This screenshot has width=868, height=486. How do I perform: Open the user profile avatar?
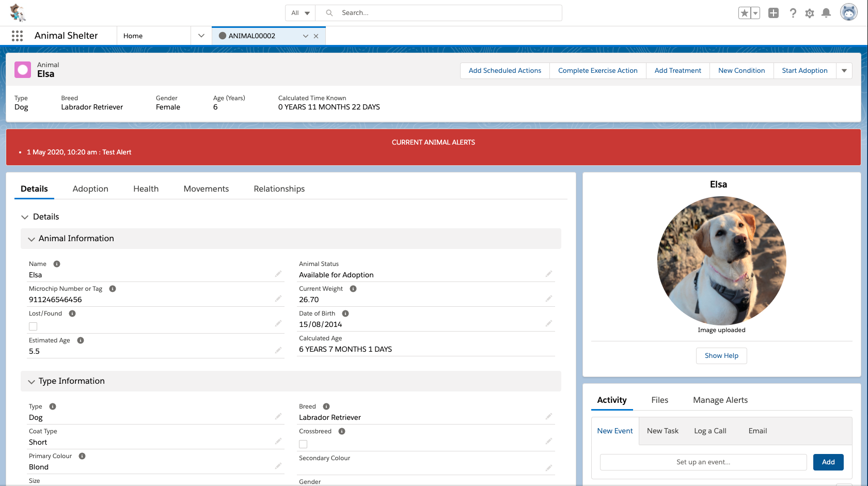(849, 12)
